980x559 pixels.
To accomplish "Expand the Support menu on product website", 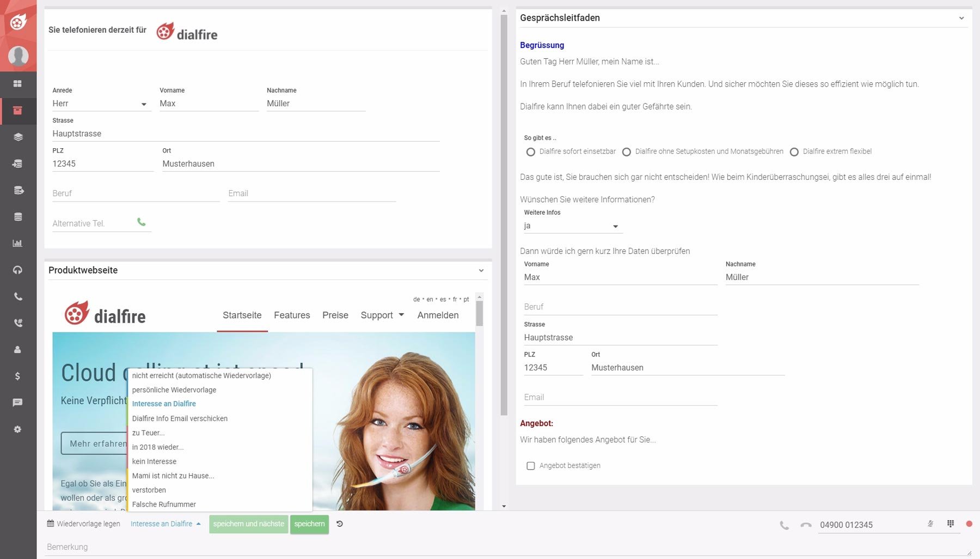I will click(382, 315).
